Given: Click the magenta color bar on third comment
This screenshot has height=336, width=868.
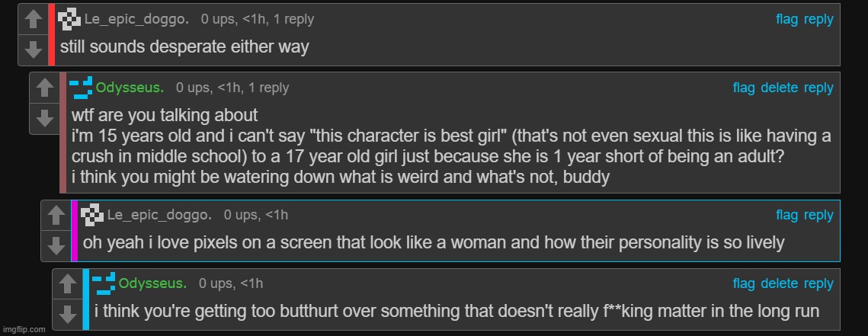Looking at the screenshot, I should coord(75,230).
